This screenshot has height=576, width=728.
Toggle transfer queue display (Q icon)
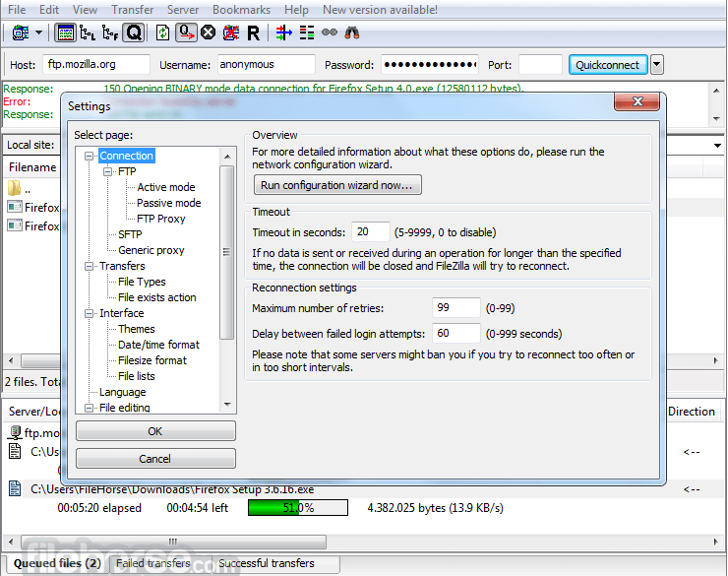pos(134,32)
